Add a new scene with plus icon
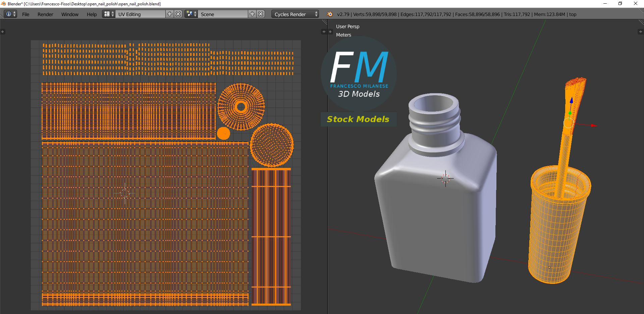This screenshot has height=314, width=644. coord(252,14)
